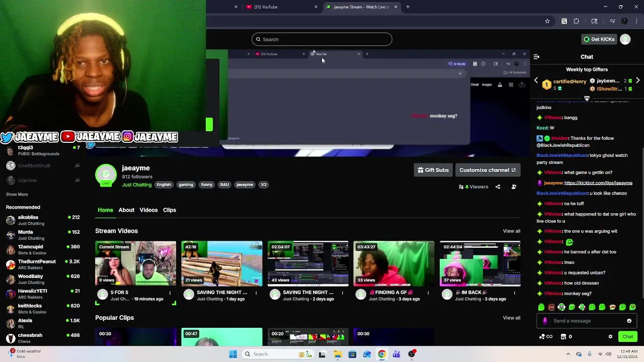The image size is (644, 362).
Task: Open Kick account avatar menu
Action: (625, 39)
